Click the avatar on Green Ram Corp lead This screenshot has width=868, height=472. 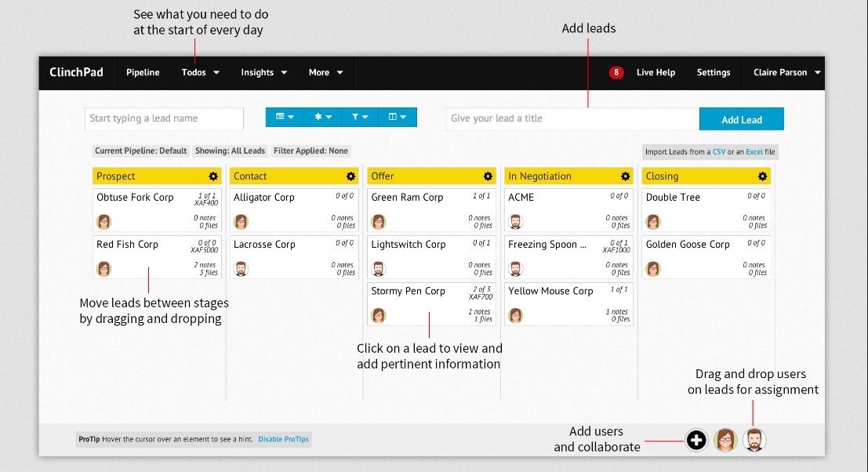click(x=379, y=222)
